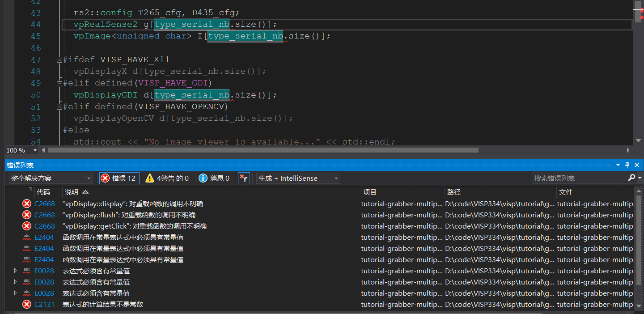This screenshot has width=644, height=314.
Task: Open search options arrow next to magnifier
Action: click(x=640, y=178)
